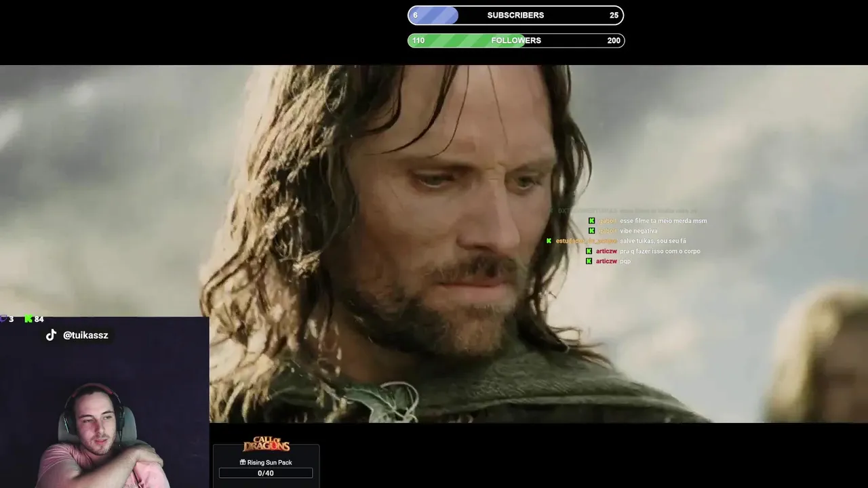868x488 pixels.
Task: Click the Rising Sun Pack label
Action: click(x=269, y=462)
